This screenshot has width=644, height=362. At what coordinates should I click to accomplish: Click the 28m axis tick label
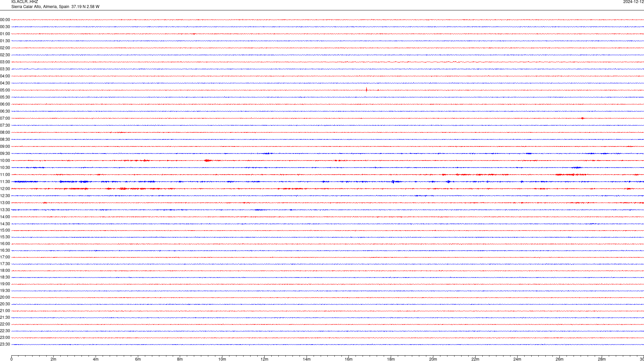602,359
